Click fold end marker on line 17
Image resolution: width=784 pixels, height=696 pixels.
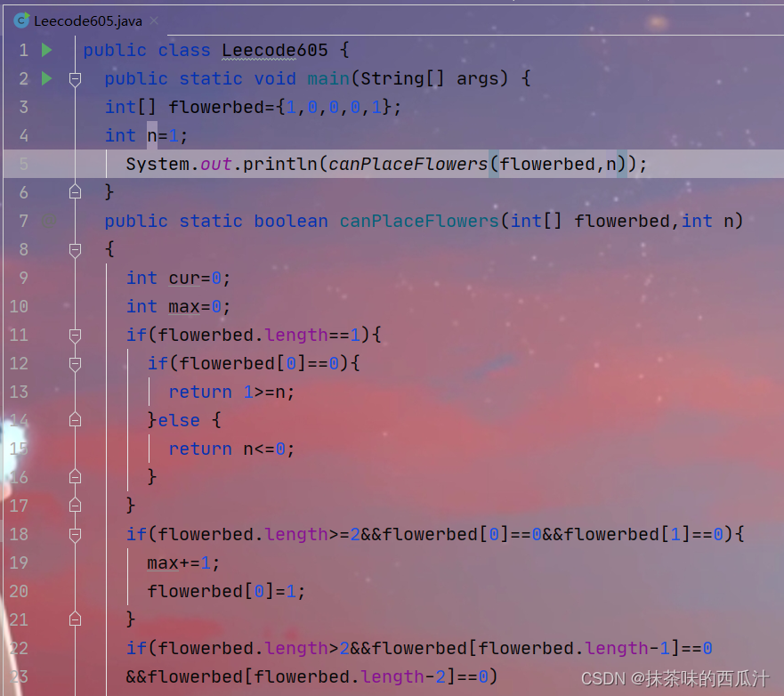(75, 505)
